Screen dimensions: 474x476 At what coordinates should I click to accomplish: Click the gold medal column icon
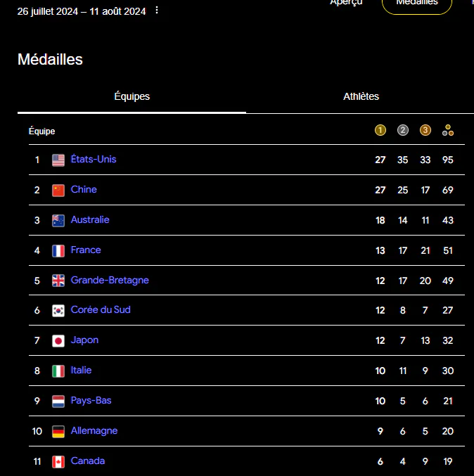(380, 131)
